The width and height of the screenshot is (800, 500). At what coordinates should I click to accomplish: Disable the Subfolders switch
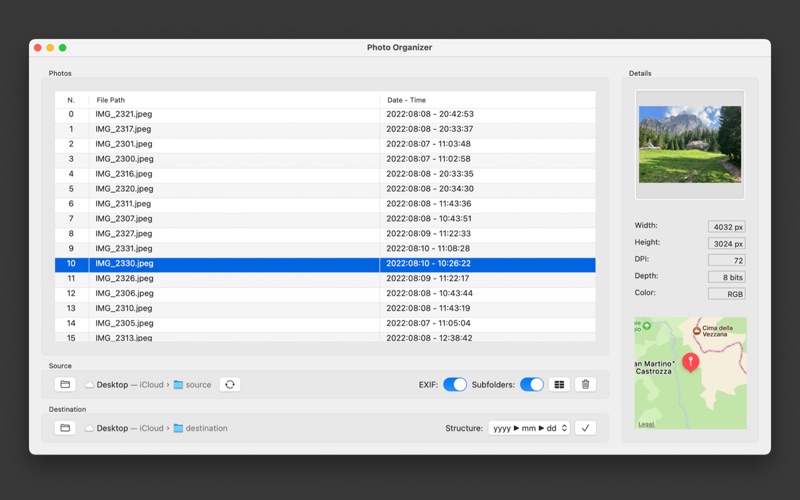click(x=531, y=384)
